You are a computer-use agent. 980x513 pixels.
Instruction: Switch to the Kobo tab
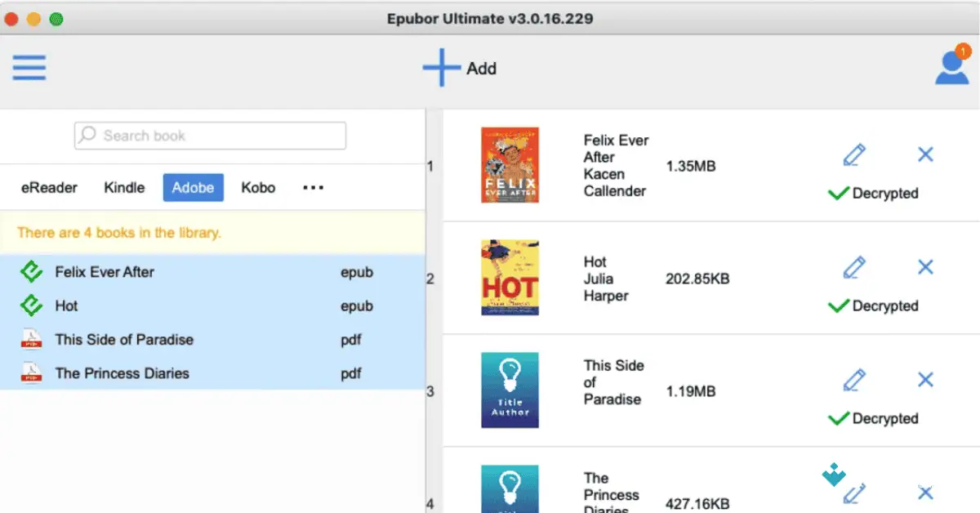pyautogui.click(x=258, y=187)
